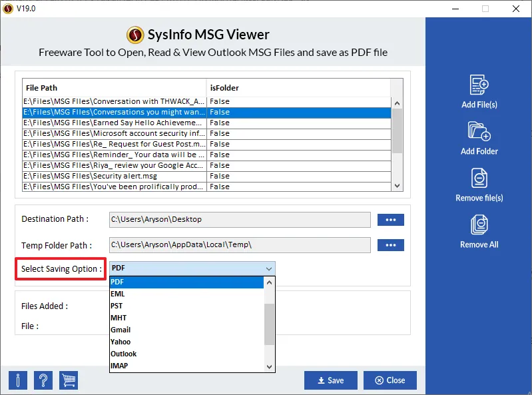Select IMAP in the saving option dropdown
Viewport: 532px width, 395px height.
click(x=119, y=366)
